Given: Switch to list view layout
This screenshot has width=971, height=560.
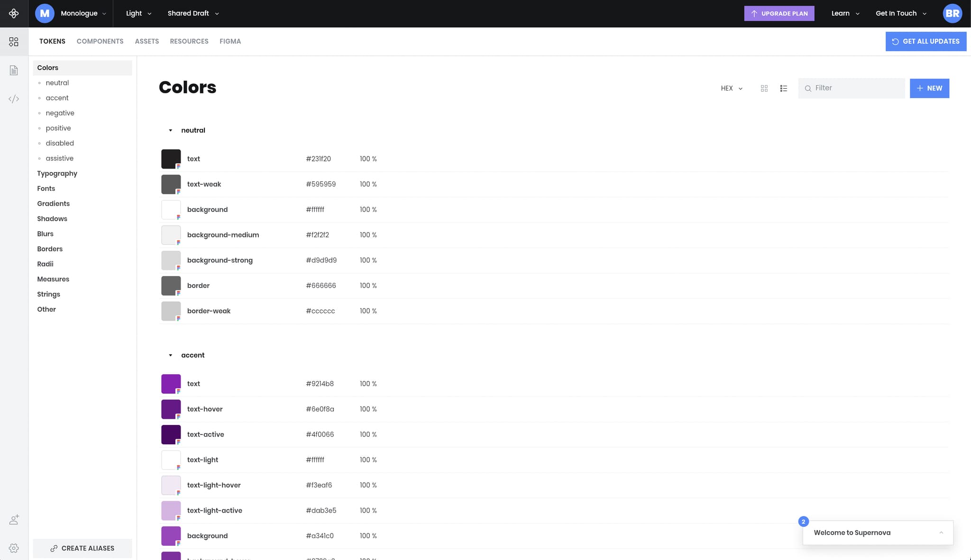Looking at the screenshot, I should pos(783,89).
